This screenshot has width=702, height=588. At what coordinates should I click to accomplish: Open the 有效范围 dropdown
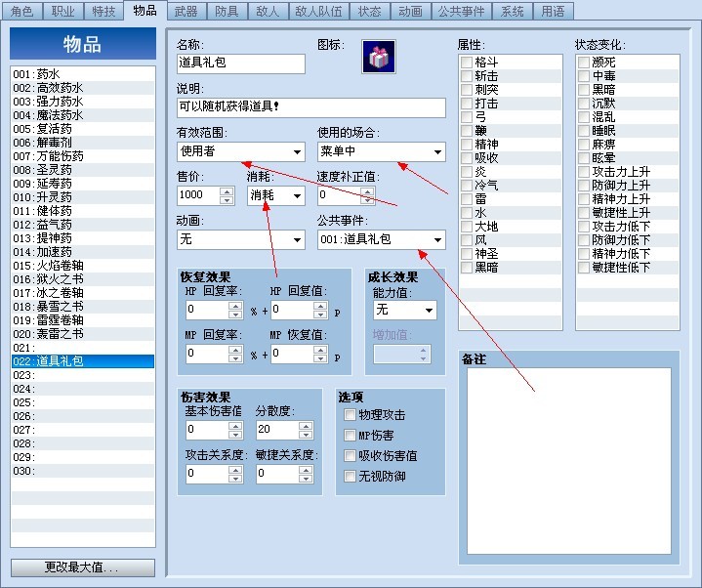click(x=241, y=151)
